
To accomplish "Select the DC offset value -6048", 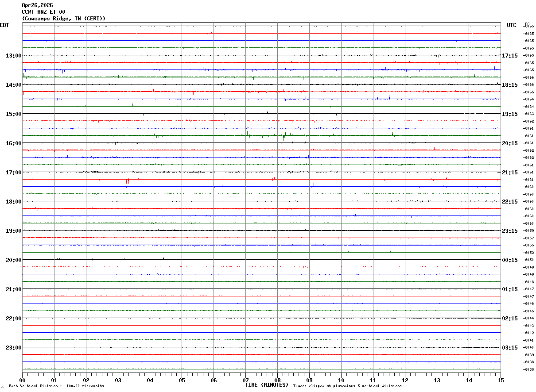I will coord(528,281).
